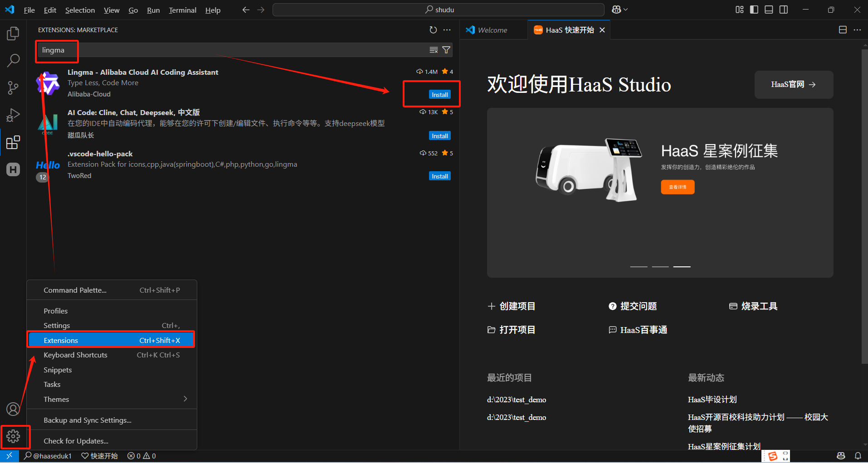
Task: Refresh the extensions marketplace list
Action: point(433,30)
